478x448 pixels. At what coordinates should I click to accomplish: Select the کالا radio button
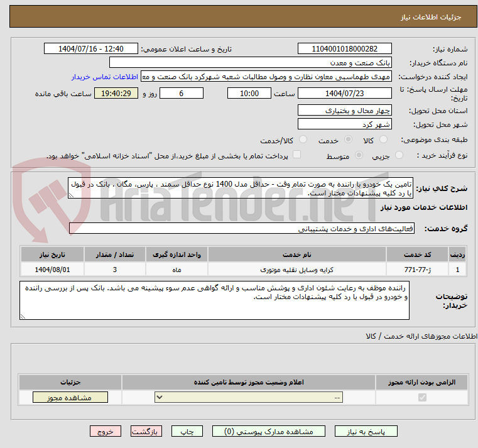pyautogui.click(x=383, y=139)
